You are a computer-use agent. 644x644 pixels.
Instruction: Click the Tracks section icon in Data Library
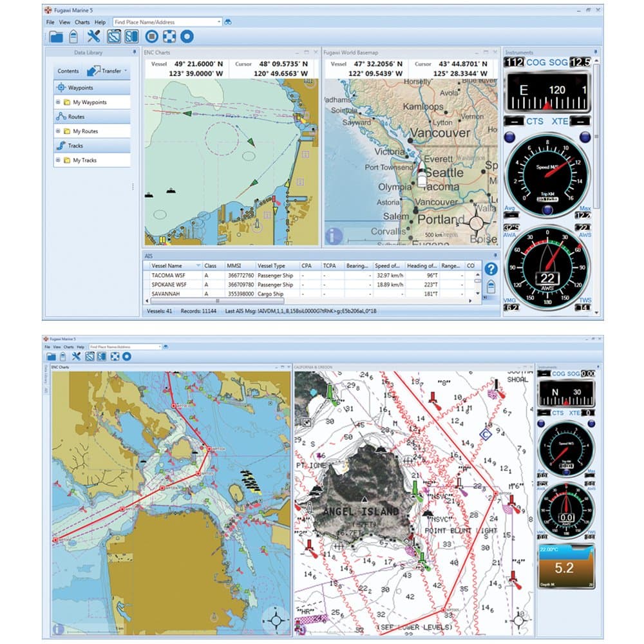pos(62,144)
